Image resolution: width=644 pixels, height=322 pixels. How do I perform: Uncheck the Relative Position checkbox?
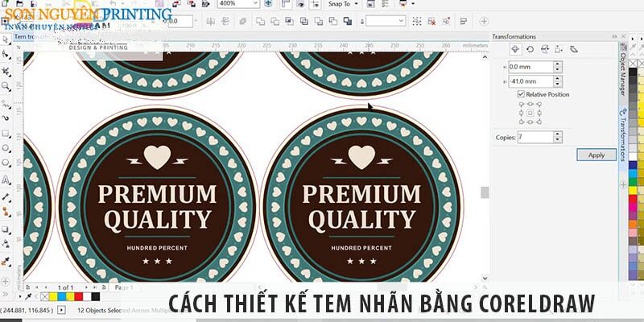[521, 94]
